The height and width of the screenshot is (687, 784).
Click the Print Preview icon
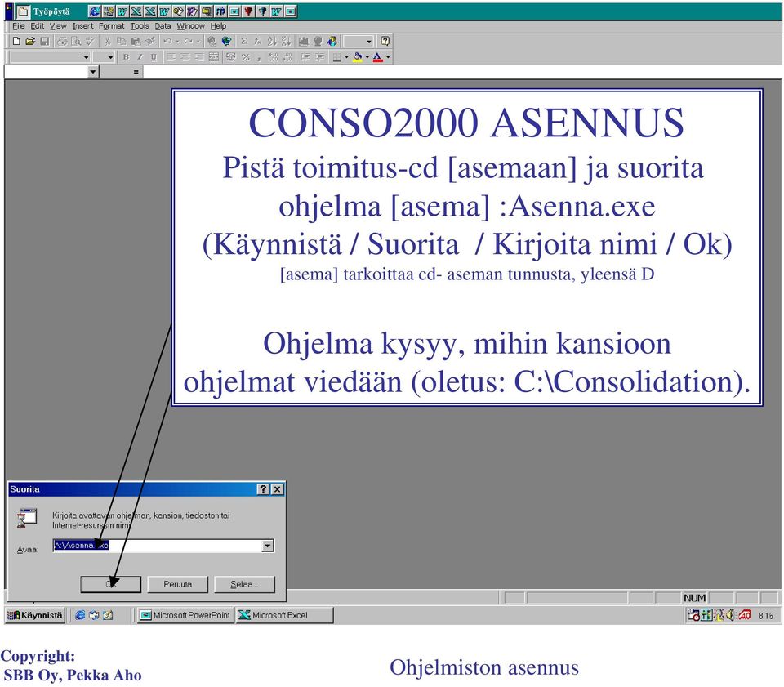coord(76,41)
